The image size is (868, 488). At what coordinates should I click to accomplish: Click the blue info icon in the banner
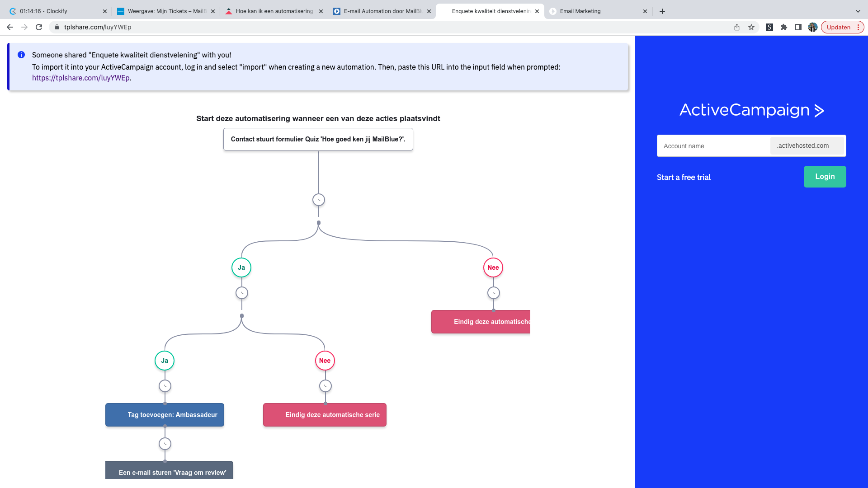coord(21,55)
